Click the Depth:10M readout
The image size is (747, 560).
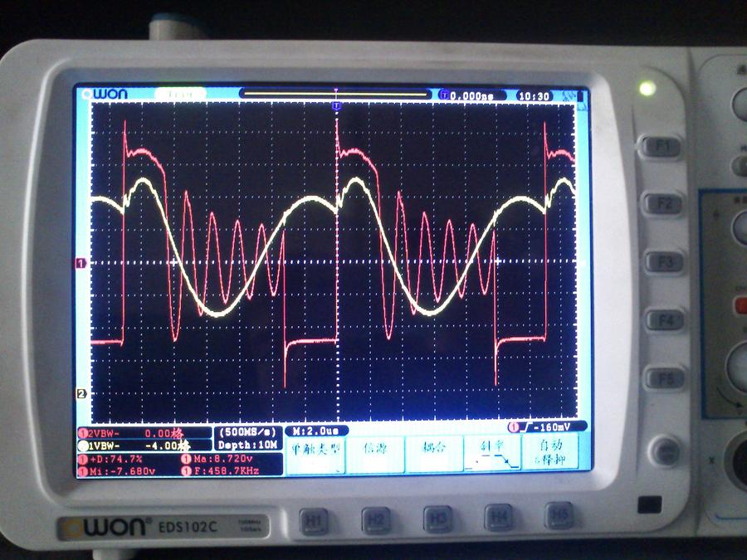(247, 445)
